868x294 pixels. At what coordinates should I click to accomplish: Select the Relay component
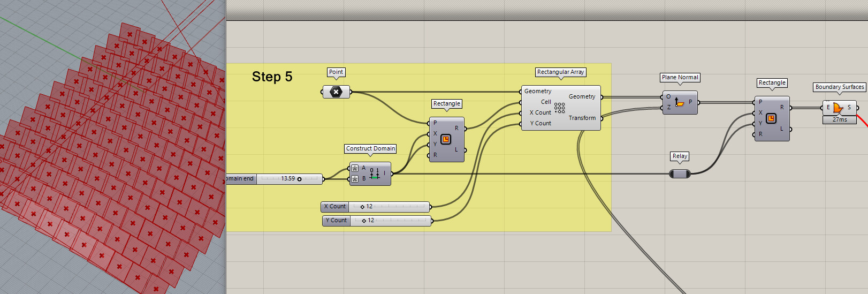click(680, 174)
